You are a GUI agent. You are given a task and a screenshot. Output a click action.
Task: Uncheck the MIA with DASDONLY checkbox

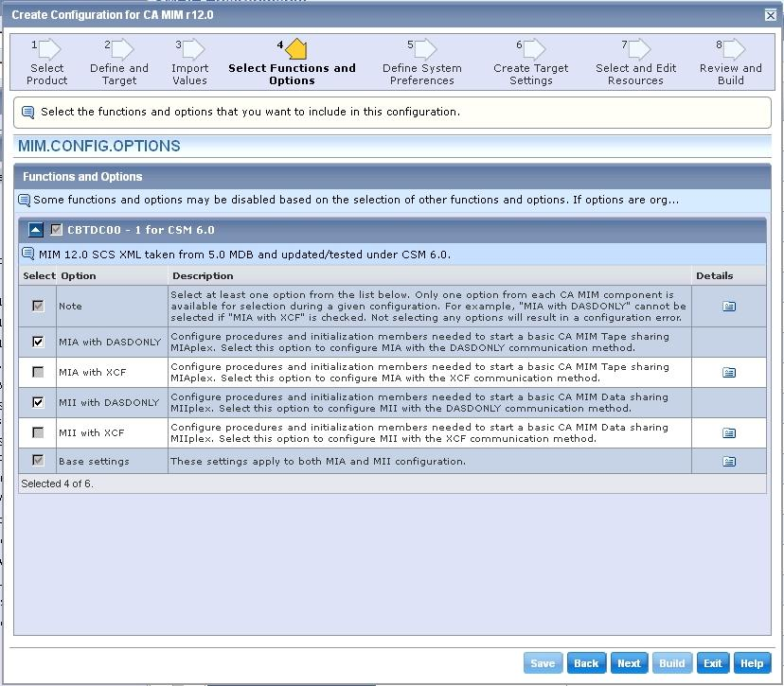pyautogui.click(x=38, y=343)
